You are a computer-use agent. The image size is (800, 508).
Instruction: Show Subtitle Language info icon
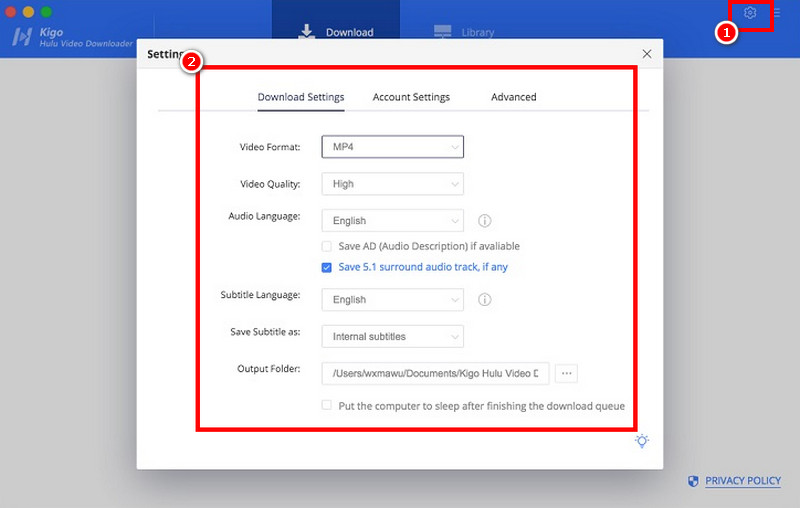(x=485, y=299)
